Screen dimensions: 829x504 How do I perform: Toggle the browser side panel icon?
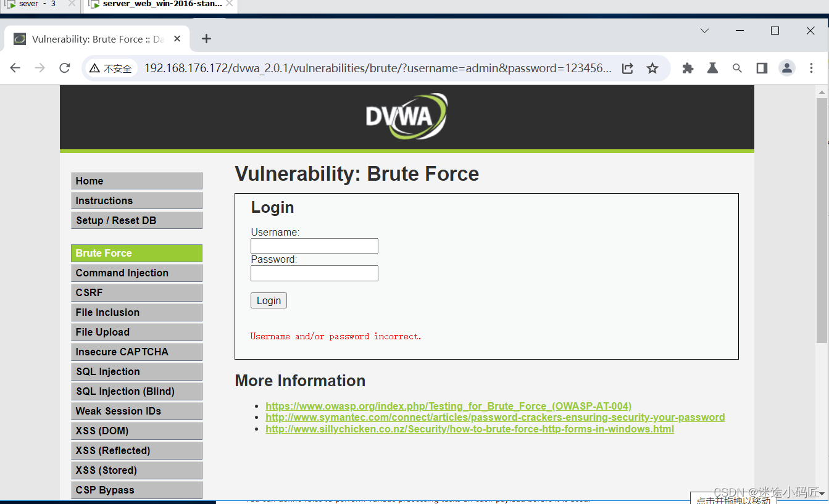762,68
